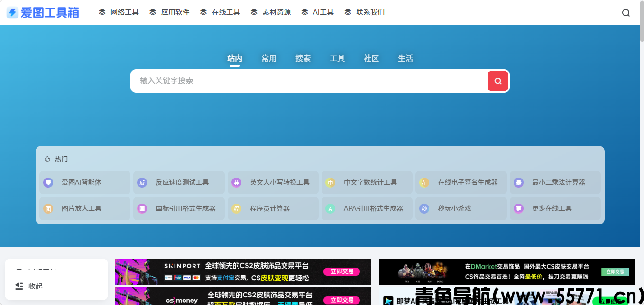The image size is (644, 305).
Task: Open the 秒玩小游戏 link
Action: (461, 208)
